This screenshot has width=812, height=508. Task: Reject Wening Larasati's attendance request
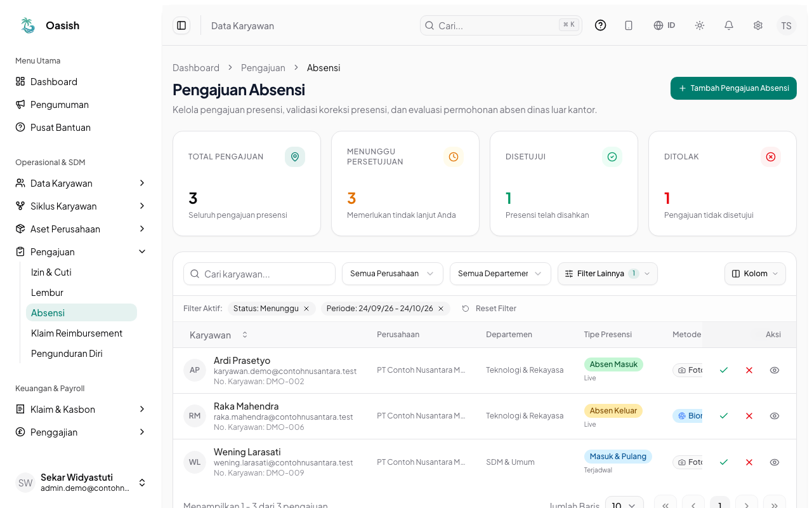pyautogui.click(x=749, y=462)
